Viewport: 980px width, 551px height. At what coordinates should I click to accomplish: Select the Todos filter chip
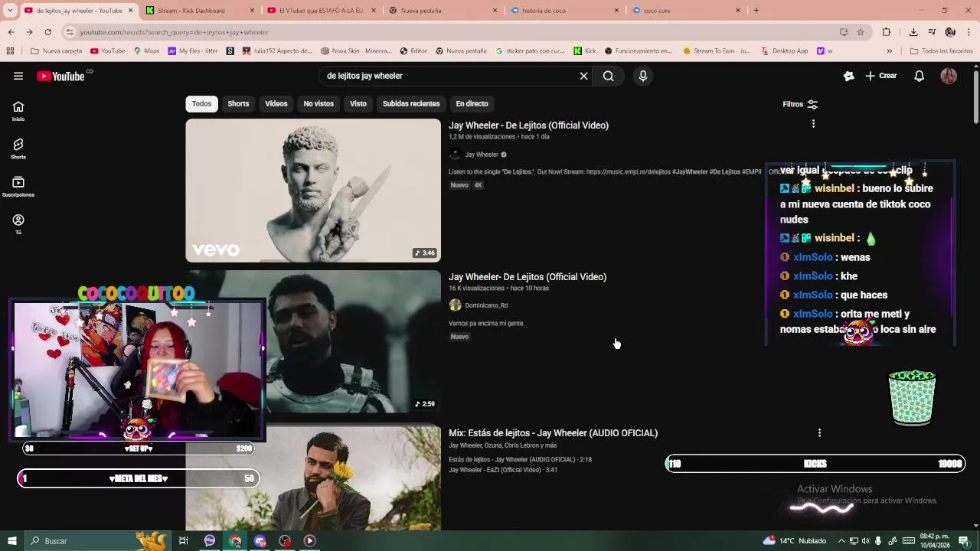click(x=201, y=103)
